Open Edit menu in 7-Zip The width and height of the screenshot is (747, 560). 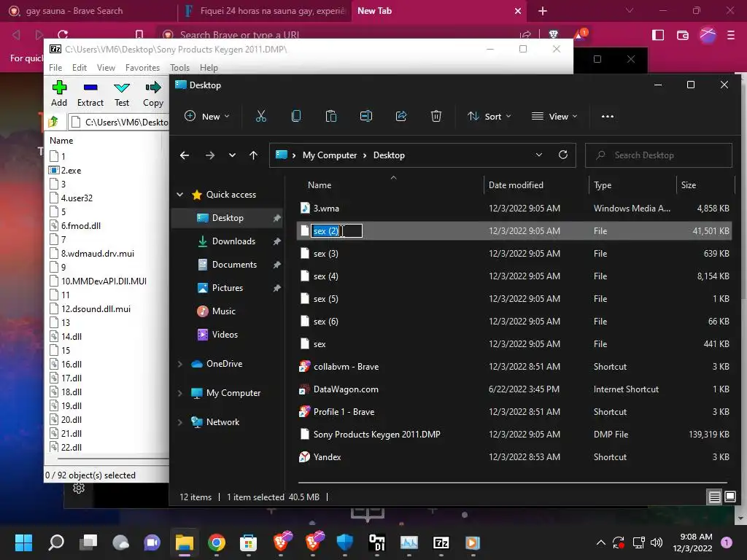79,68
